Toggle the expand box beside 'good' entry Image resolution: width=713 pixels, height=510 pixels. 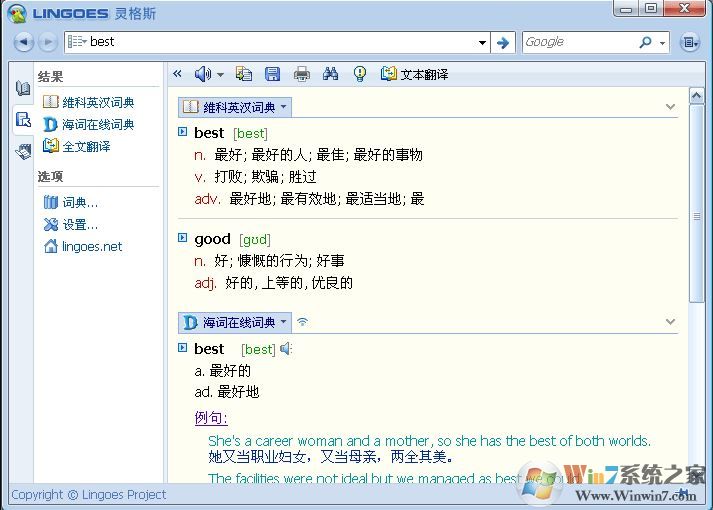[x=182, y=237]
